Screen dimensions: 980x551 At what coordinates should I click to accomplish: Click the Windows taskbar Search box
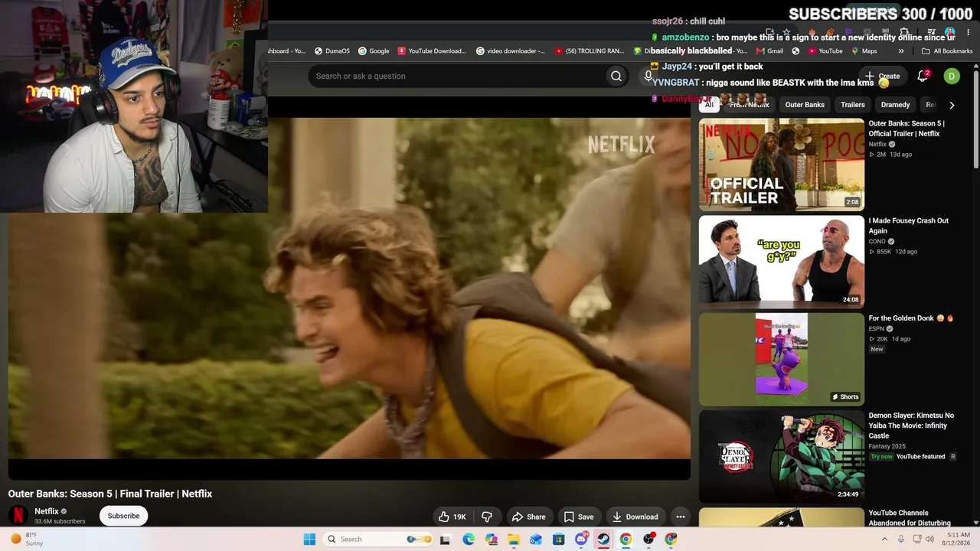(378, 539)
